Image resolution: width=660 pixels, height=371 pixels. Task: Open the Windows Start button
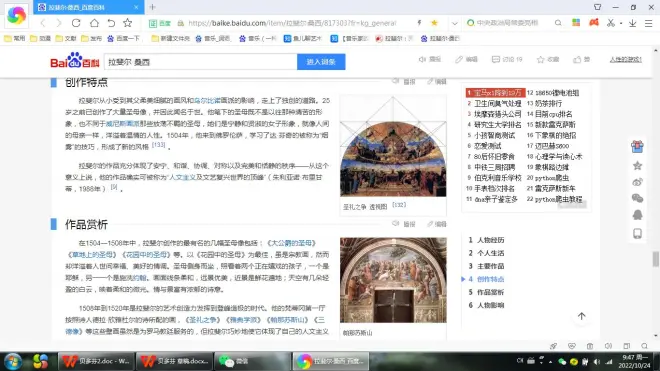click(x=13, y=361)
